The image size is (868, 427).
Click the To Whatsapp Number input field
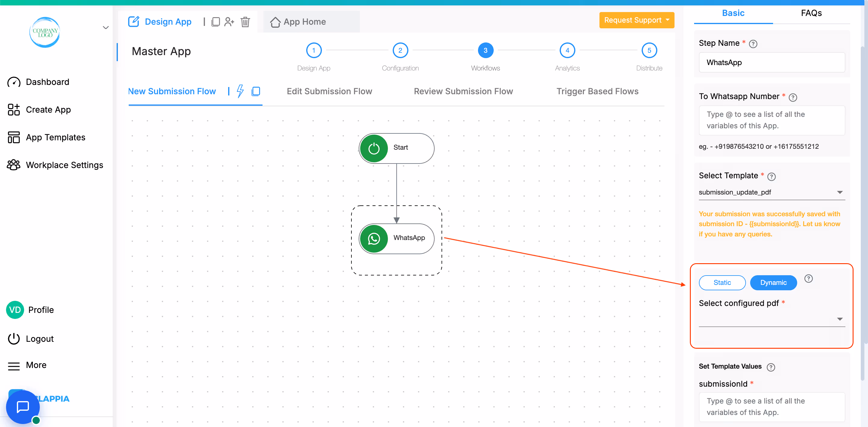click(772, 120)
